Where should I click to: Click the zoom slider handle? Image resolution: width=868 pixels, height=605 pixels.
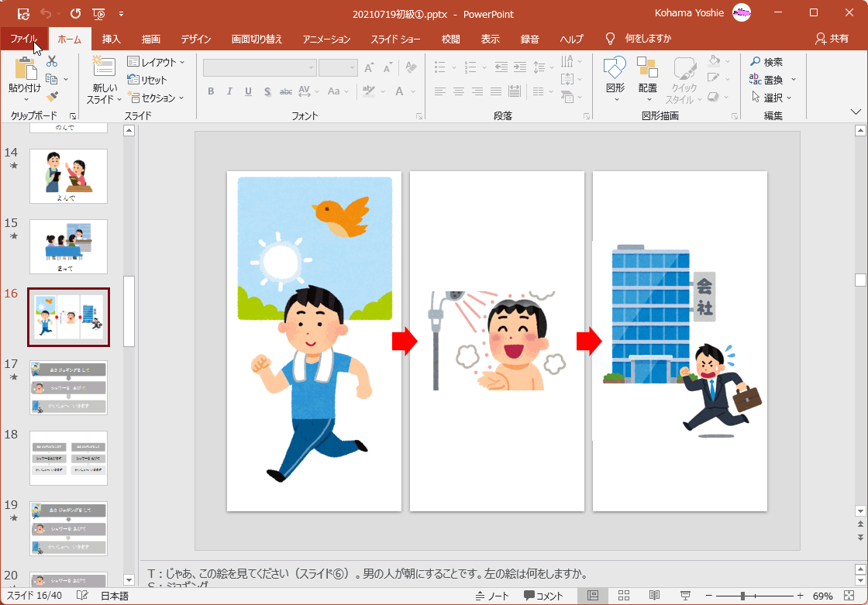[742, 596]
